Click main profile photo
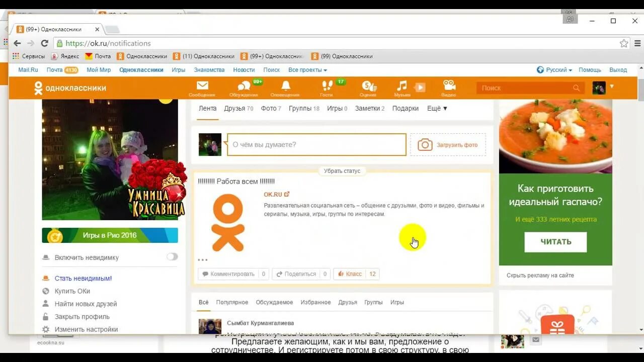 [x=110, y=159]
